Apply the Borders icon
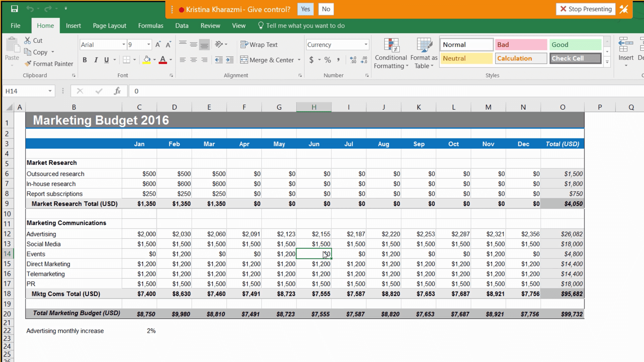644x362 pixels. click(x=126, y=60)
